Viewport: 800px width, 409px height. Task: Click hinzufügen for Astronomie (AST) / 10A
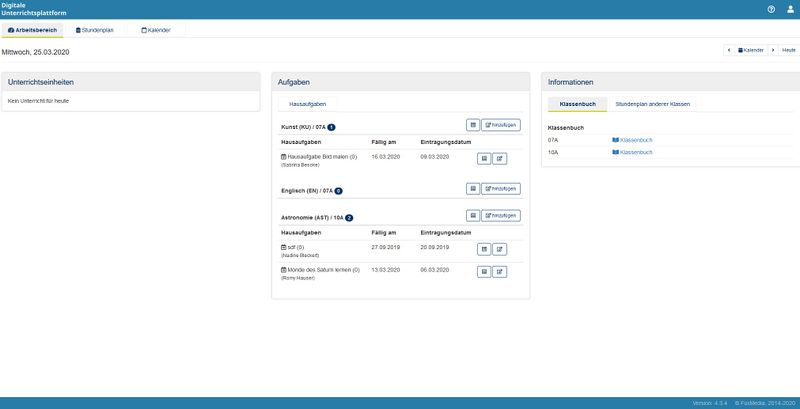coord(501,216)
